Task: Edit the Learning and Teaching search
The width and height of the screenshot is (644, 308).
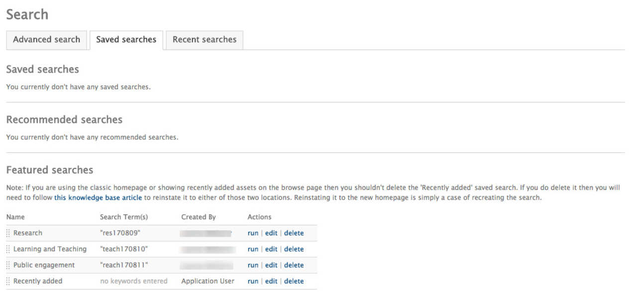Action: pos(271,249)
